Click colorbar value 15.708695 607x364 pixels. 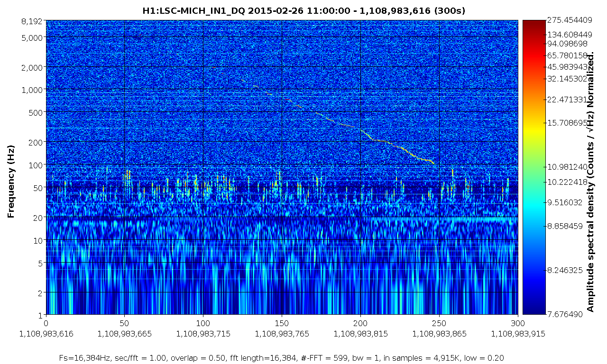567,123
